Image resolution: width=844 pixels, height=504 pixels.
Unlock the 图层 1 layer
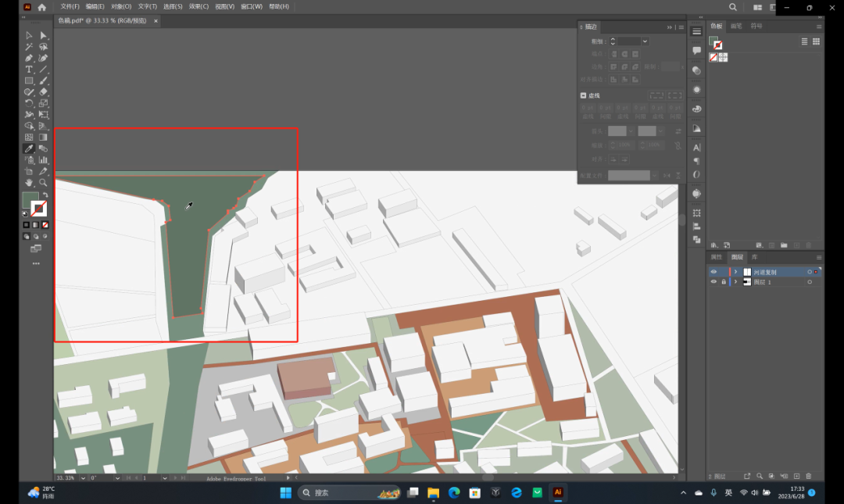point(724,281)
